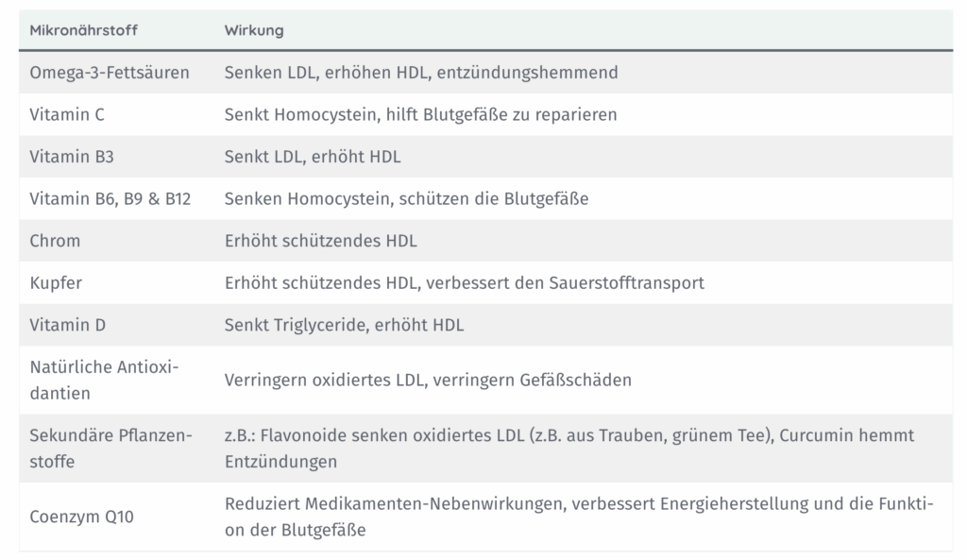Click 'Verringern oxidiertes LDL' effect text
Screen dimensions: 967x560
pos(325,380)
